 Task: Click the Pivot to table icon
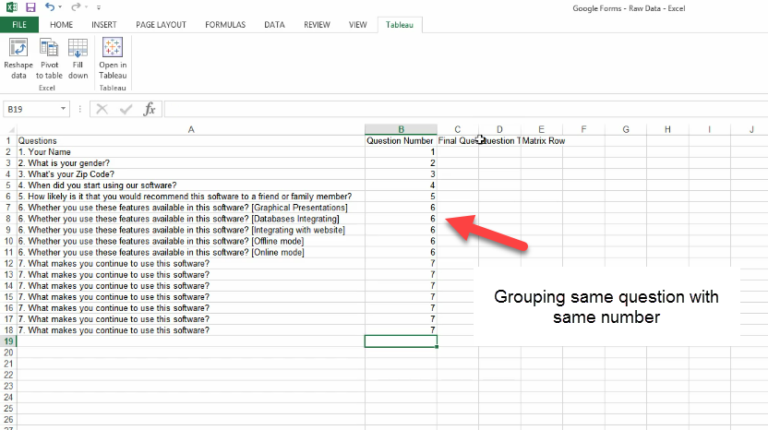pyautogui.click(x=49, y=48)
